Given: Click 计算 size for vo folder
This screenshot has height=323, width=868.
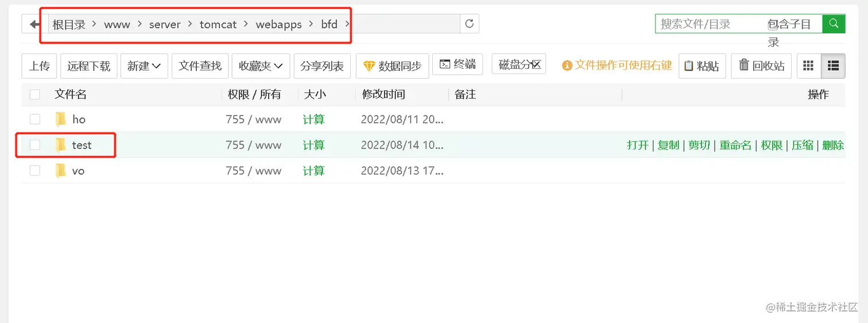Looking at the screenshot, I should pyautogui.click(x=314, y=171).
